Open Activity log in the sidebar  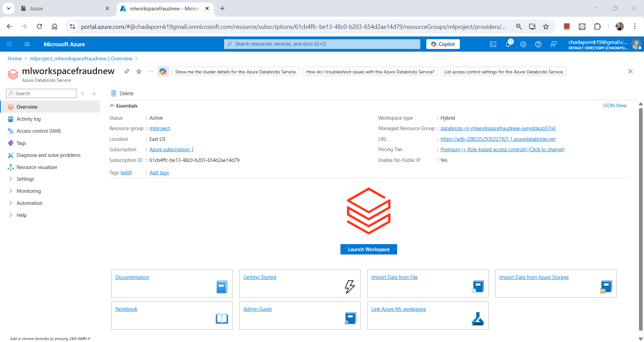[x=50, y=119]
